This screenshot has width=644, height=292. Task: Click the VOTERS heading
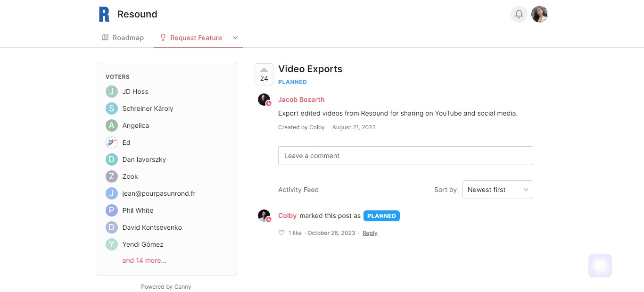[x=117, y=77]
